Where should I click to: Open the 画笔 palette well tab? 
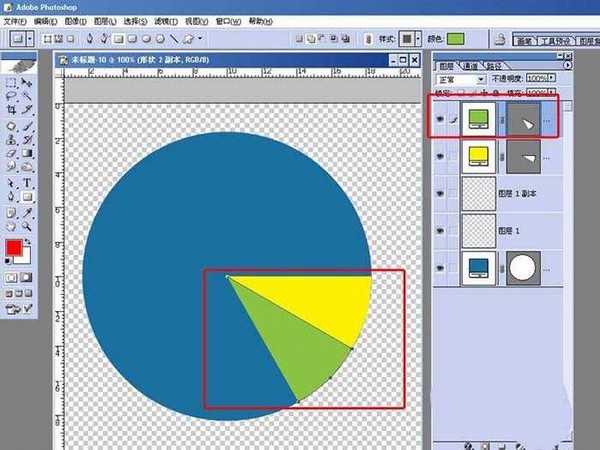525,41
